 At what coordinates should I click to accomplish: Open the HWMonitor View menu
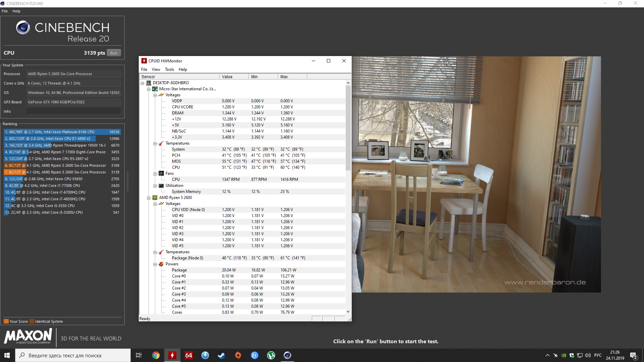coord(156,69)
